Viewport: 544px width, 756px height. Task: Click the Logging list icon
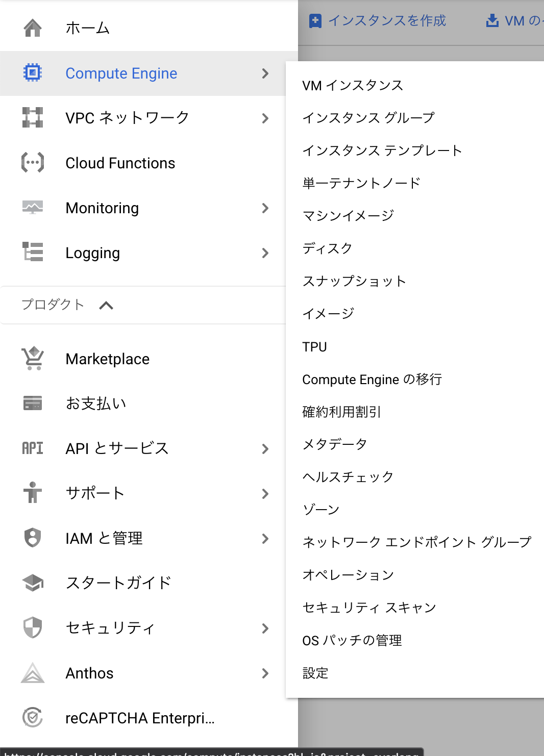pos(33,252)
